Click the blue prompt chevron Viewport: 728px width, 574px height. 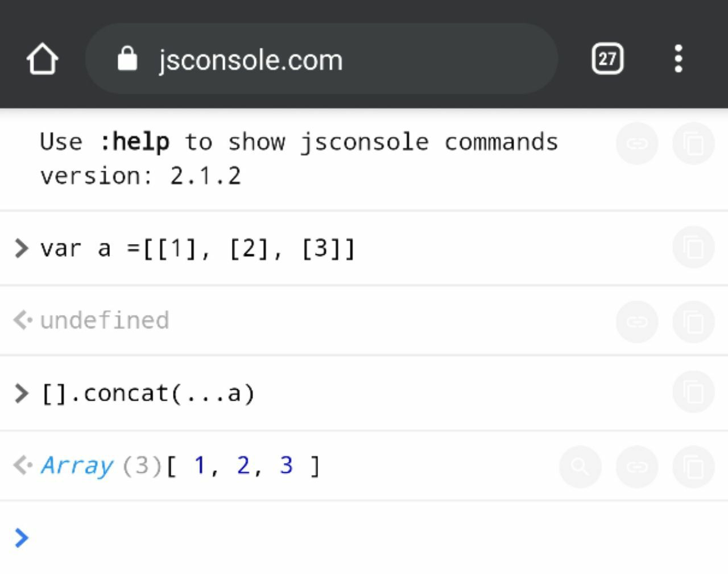[x=21, y=538]
